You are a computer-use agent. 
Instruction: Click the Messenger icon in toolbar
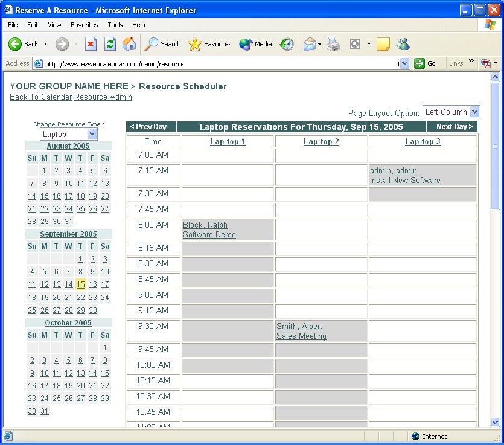(x=403, y=44)
